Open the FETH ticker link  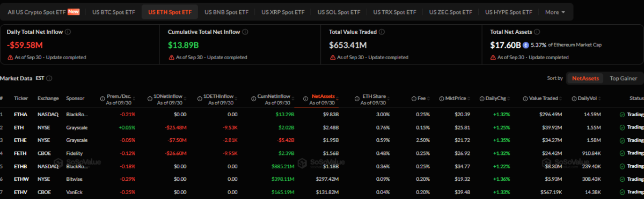pos(21,153)
